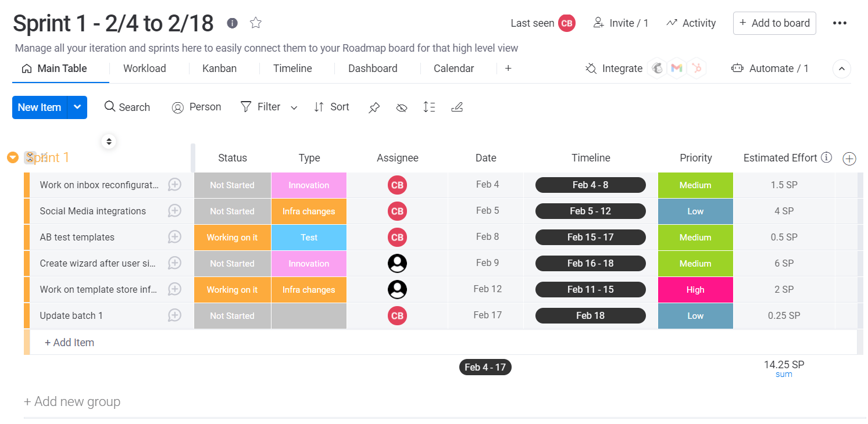Click the Feb 4 - 17 timeline summary bar
The width and height of the screenshot is (868, 424).
pyautogui.click(x=485, y=366)
